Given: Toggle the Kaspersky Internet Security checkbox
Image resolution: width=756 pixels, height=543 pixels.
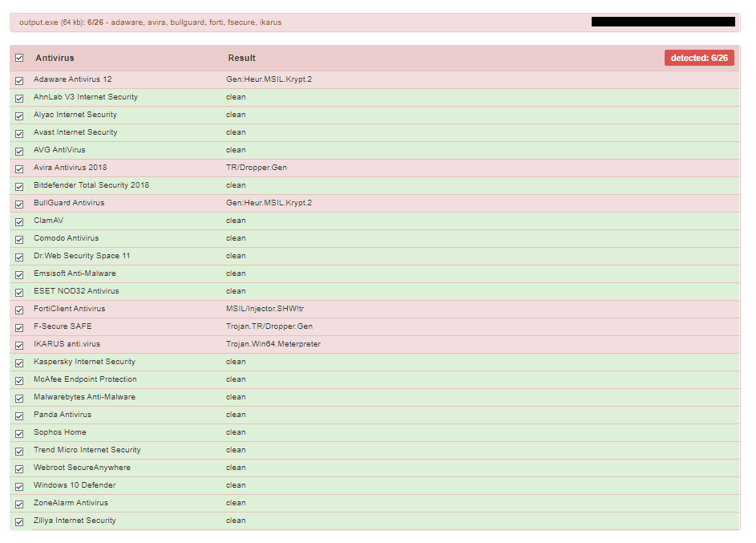Looking at the screenshot, I should pyautogui.click(x=19, y=363).
